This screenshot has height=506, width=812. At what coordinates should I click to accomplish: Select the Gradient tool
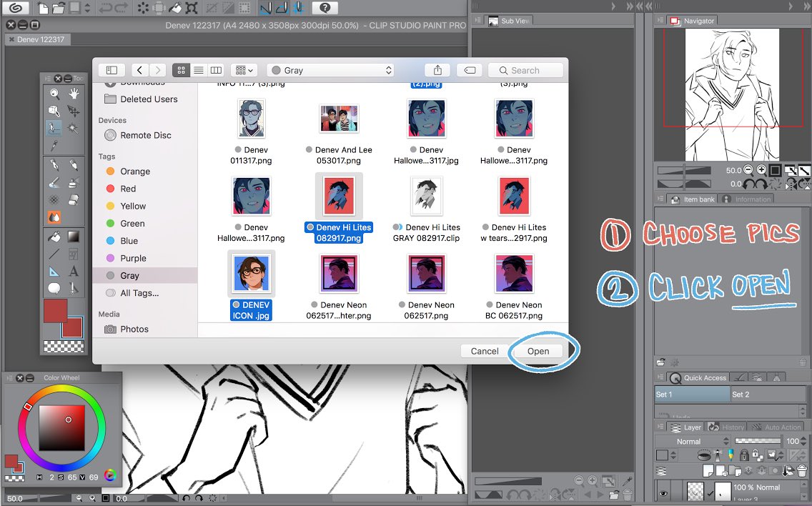(x=74, y=237)
